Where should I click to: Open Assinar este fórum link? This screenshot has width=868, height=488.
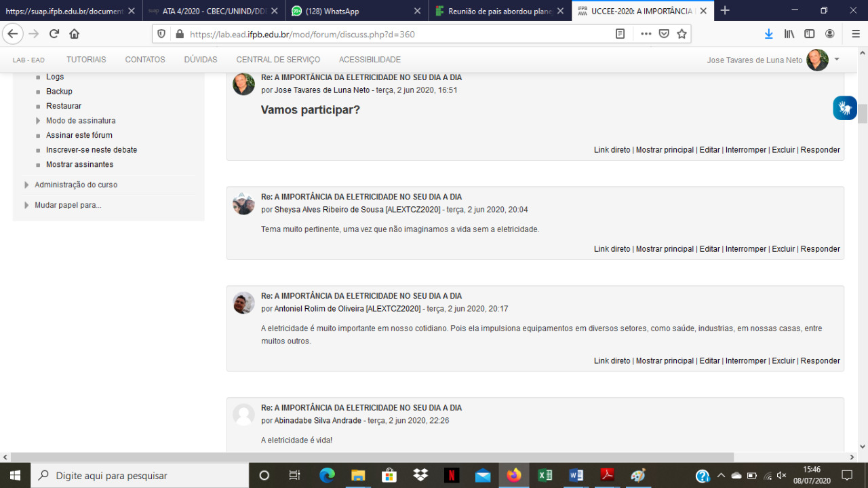(x=79, y=135)
